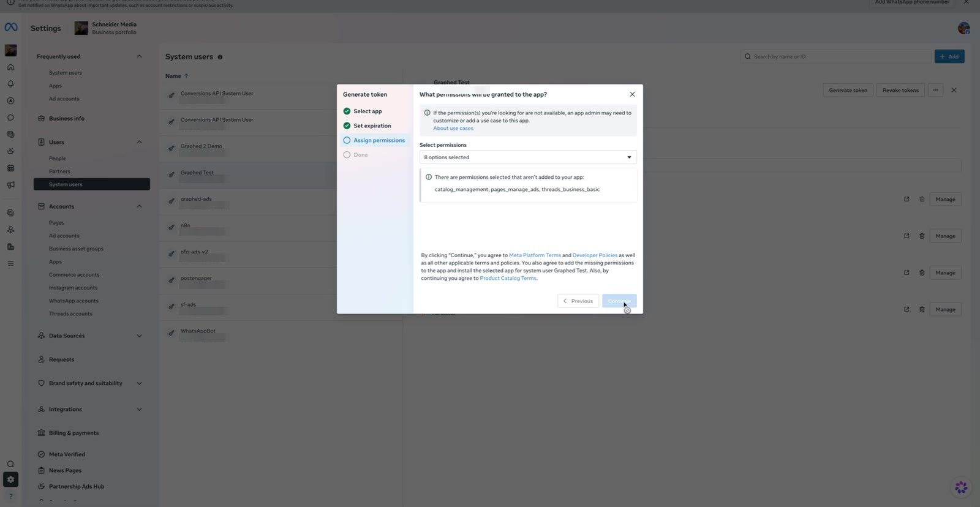Open the three-dot more options button

(x=935, y=90)
